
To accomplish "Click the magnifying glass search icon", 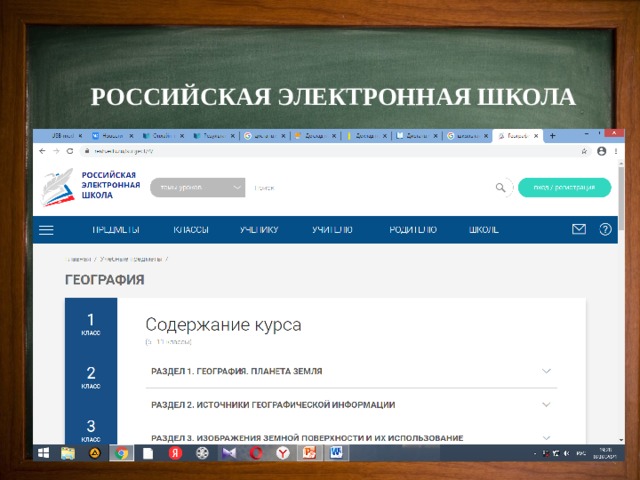I will [500, 187].
